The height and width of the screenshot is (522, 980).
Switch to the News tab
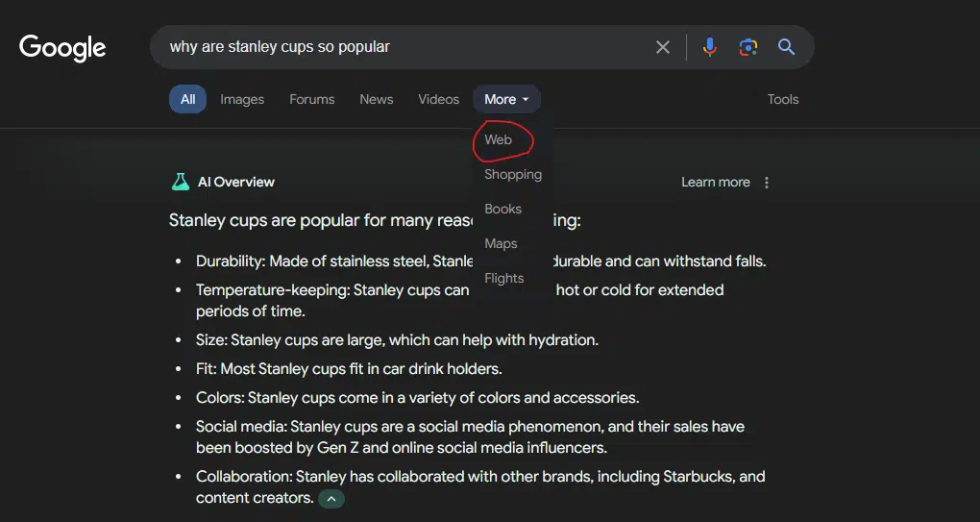tap(377, 99)
